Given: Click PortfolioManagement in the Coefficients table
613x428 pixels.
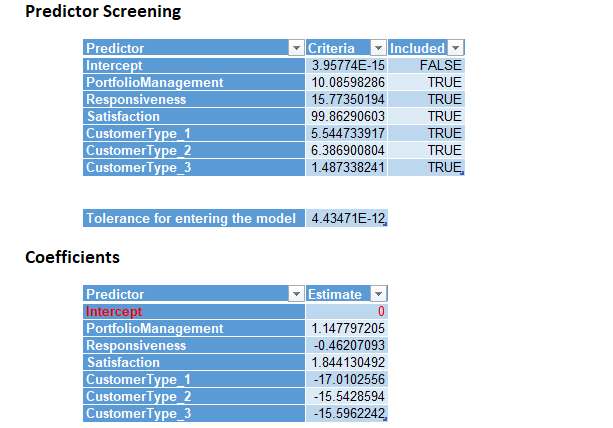Looking at the screenshot, I should 194,328.
